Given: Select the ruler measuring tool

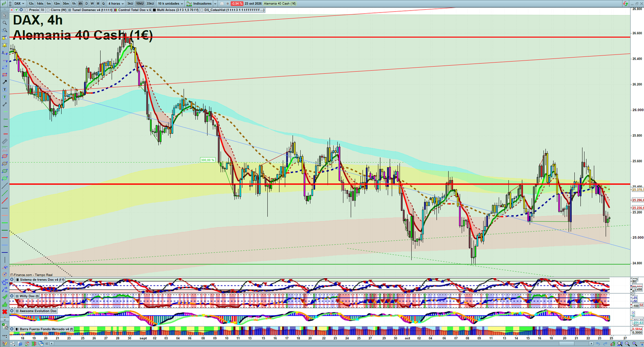Looking at the screenshot, I should pos(4,141).
